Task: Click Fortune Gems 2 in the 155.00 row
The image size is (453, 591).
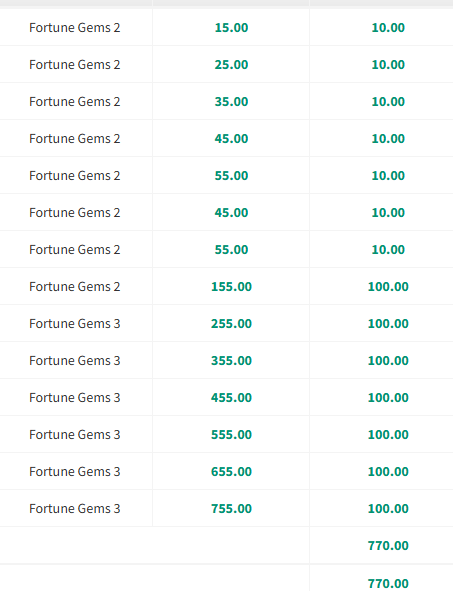Action: [x=75, y=286]
